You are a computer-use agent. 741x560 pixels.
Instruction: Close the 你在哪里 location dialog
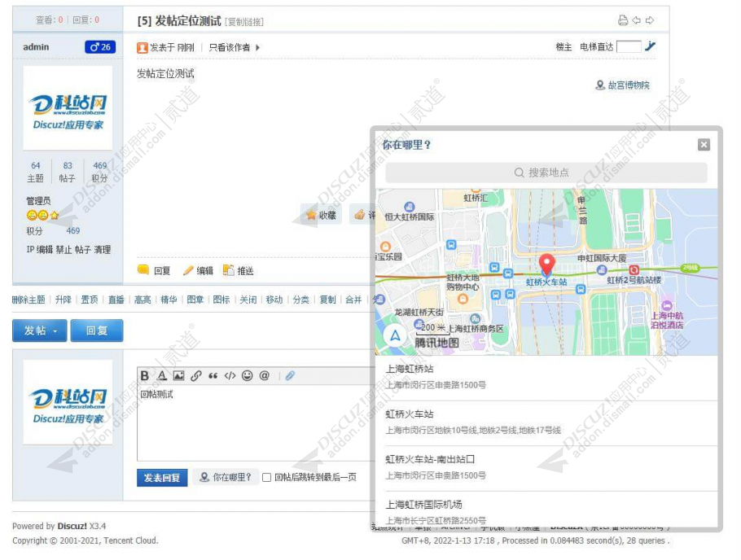pyautogui.click(x=704, y=145)
